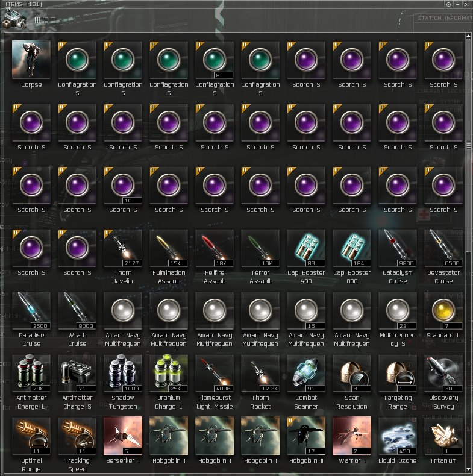This screenshot has height=476, width=473.
Task: Switch to list view mode
Action: coord(53,20)
